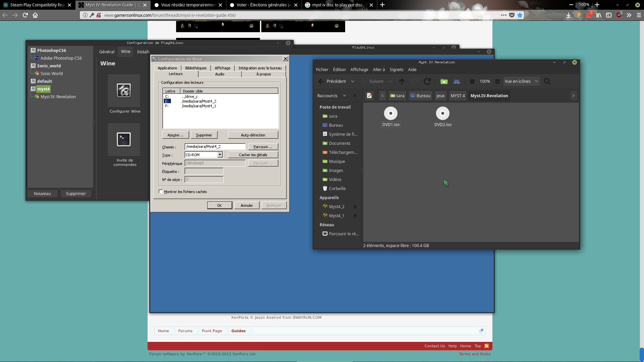Click Supprimer drive button in Wine config
Viewport: 644px width, 362px height.
[x=204, y=135]
